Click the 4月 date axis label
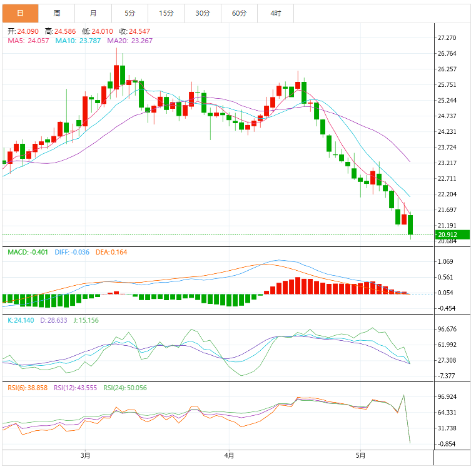 tap(229, 456)
